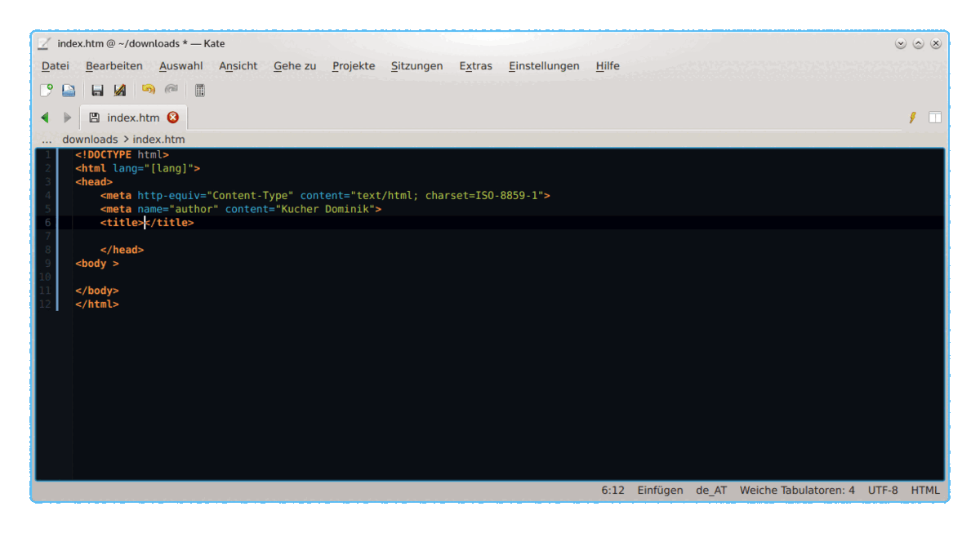Open the Ansicht menu
The width and height of the screenshot is (980, 533).
(238, 66)
